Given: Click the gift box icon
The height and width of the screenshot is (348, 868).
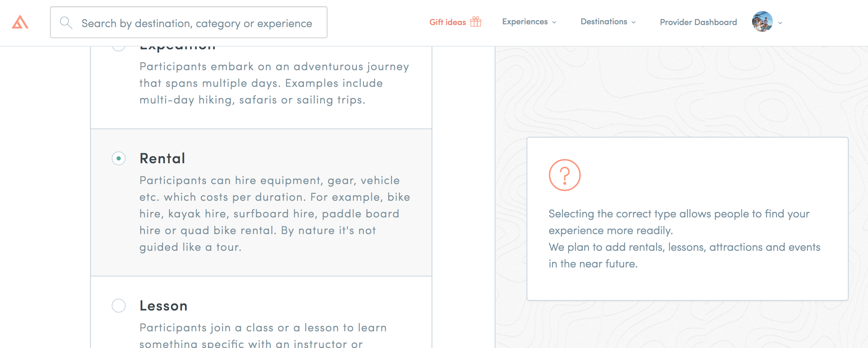Looking at the screenshot, I should click(x=476, y=22).
